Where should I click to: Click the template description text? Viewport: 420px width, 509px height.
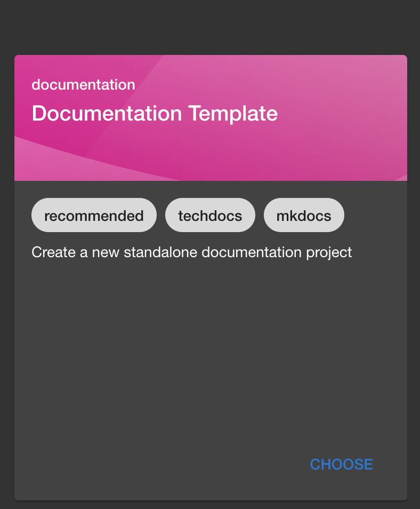click(x=191, y=252)
